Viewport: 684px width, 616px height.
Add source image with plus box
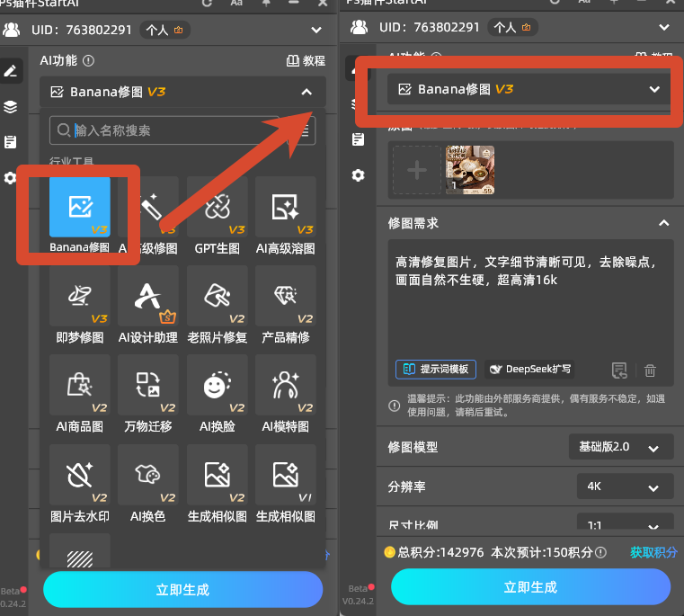416,170
